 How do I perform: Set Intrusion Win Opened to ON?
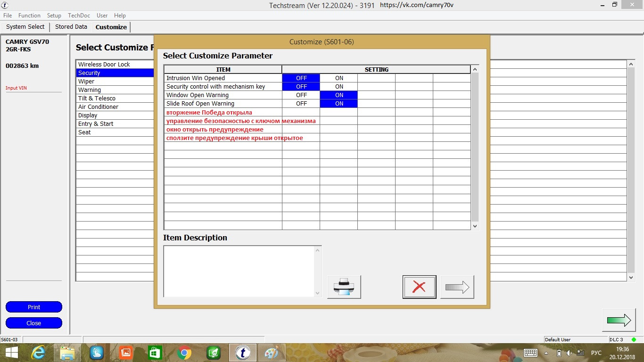pos(339,78)
